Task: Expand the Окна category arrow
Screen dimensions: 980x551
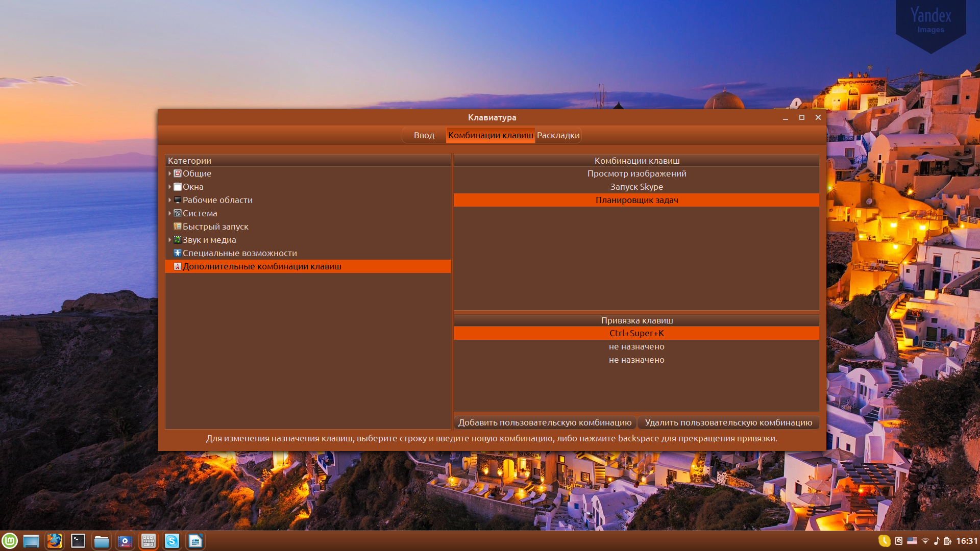Action: point(169,187)
